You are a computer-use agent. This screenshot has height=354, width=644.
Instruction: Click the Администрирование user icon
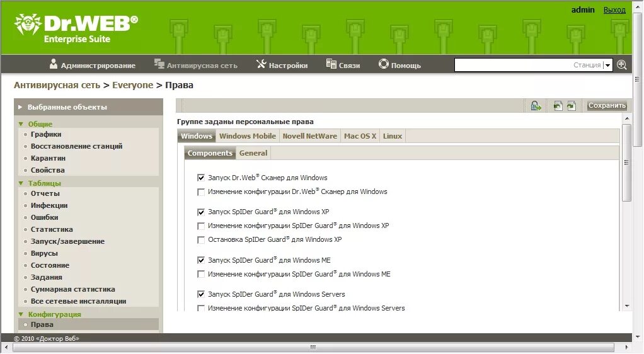54,64
